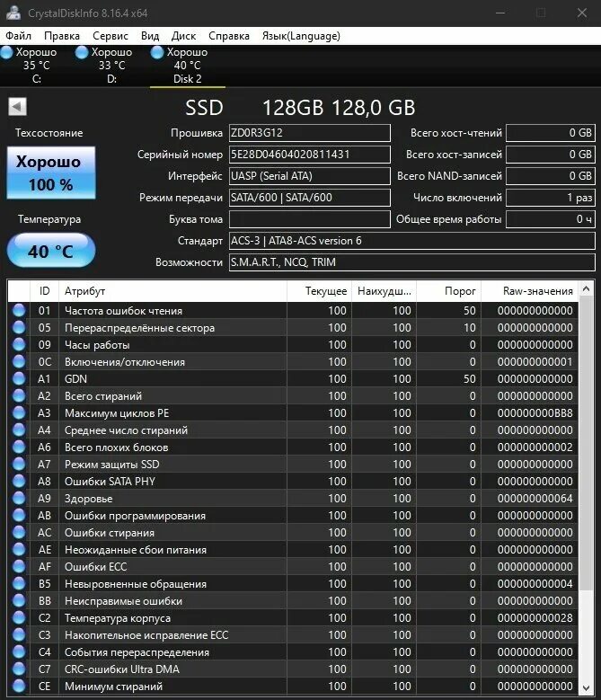
Task: Click the Текущее column header
Action: coord(319,291)
